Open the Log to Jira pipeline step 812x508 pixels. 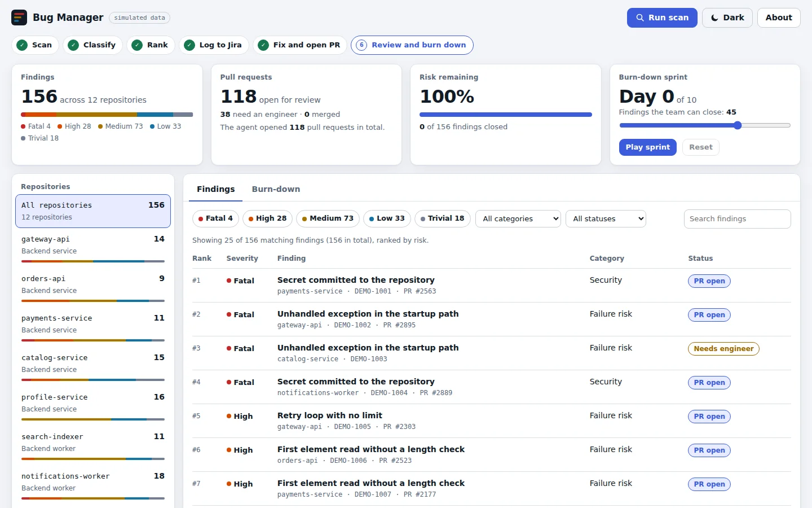(x=214, y=45)
